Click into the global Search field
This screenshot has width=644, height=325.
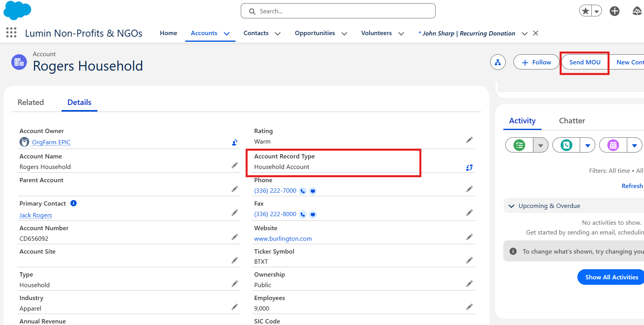338,11
